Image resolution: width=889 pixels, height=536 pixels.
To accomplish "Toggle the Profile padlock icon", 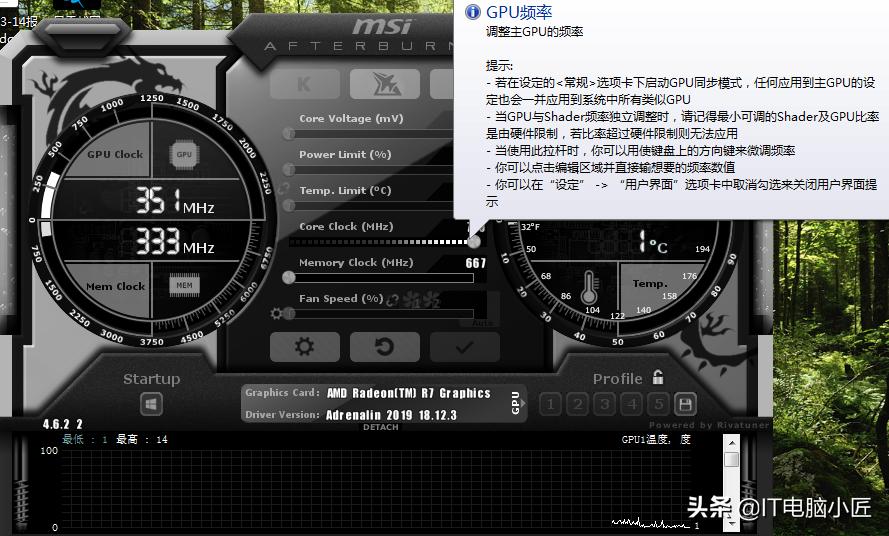I will point(658,377).
